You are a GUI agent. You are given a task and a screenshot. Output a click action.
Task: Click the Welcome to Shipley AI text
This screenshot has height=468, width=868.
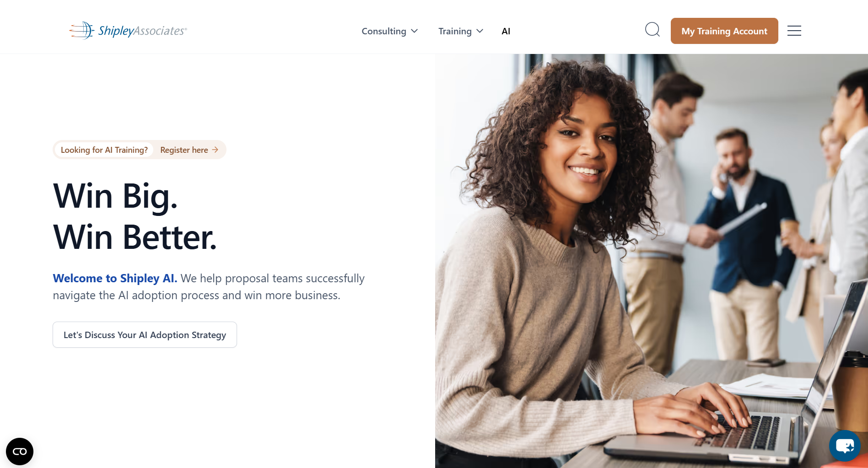[115, 278]
